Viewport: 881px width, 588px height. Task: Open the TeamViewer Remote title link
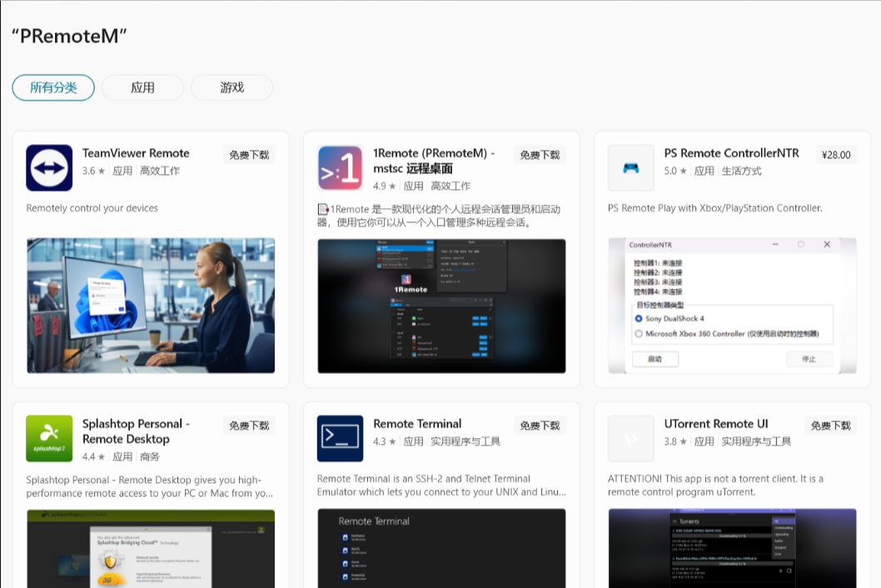tap(136, 152)
